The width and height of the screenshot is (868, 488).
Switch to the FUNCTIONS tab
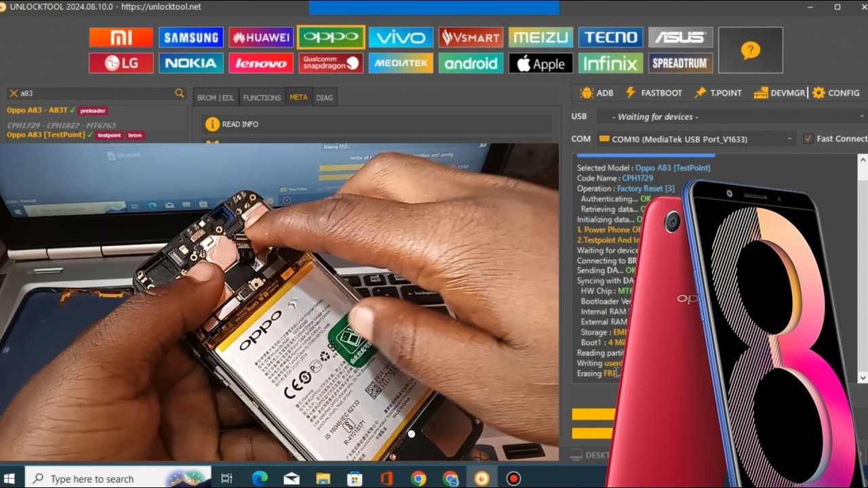click(x=262, y=98)
